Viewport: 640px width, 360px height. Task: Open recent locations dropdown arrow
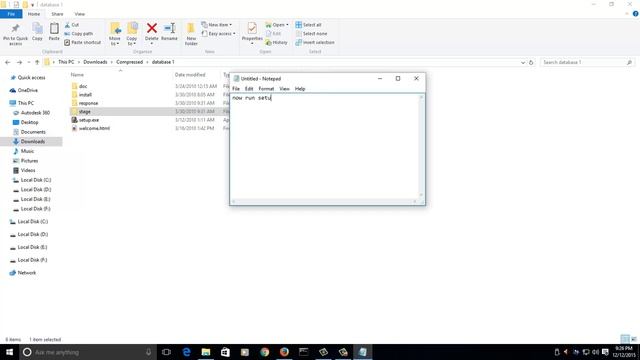[x=29, y=62]
